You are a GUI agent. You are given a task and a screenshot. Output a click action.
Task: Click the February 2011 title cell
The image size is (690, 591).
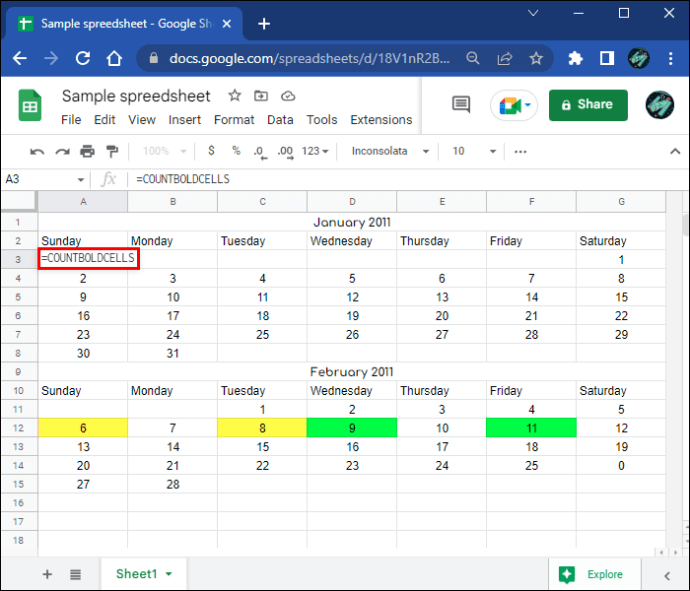click(x=352, y=372)
